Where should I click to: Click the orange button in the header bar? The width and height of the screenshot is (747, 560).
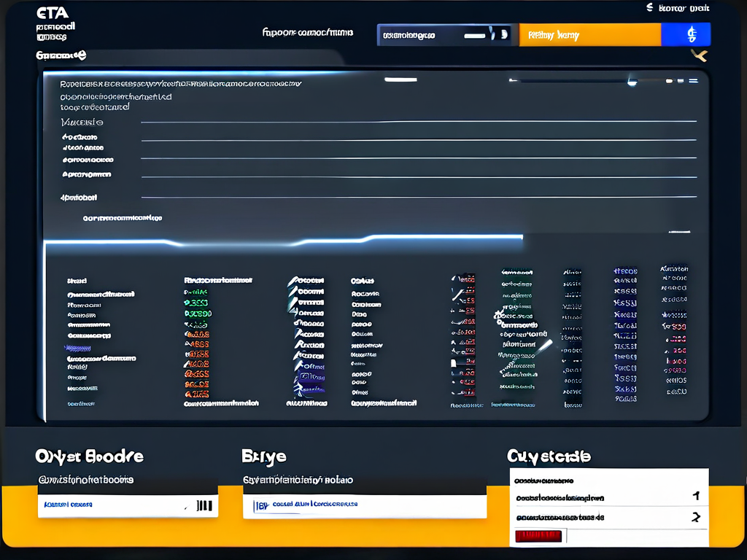[589, 34]
